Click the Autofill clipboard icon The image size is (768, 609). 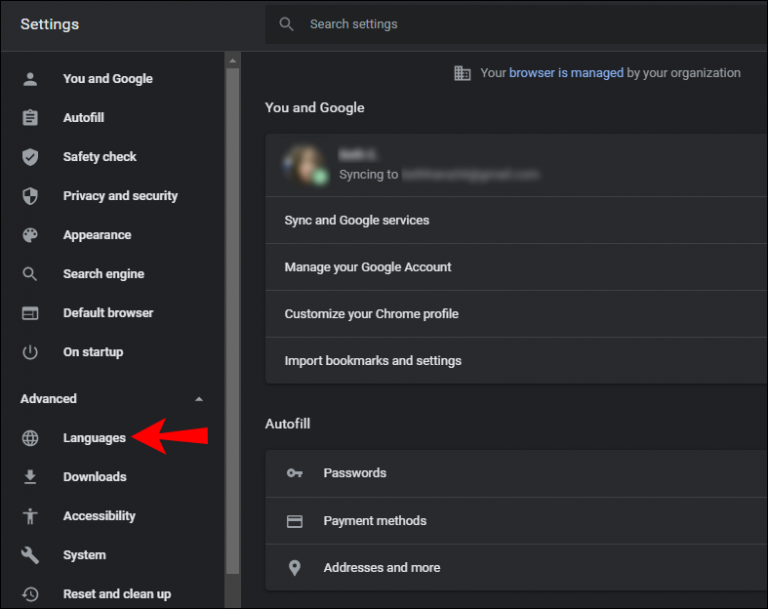coord(30,118)
